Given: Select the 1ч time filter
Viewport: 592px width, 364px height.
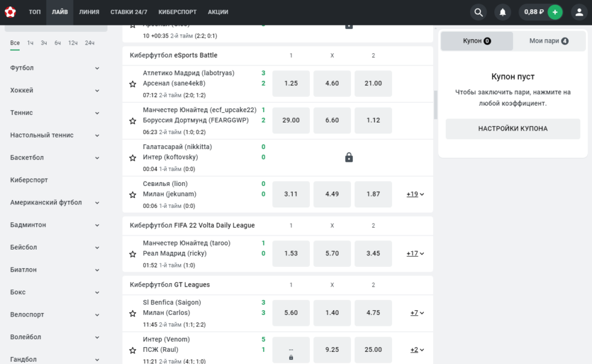Looking at the screenshot, I should click(30, 43).
